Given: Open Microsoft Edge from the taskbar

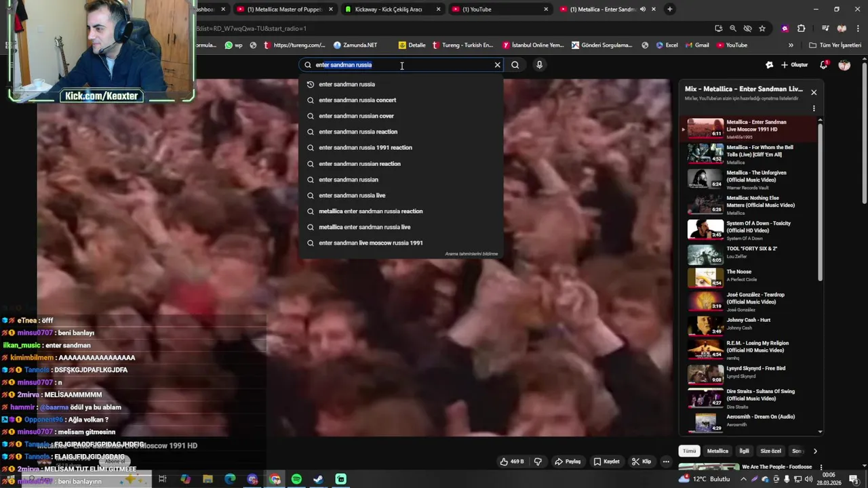Looking at the screenshot, I should tap(230, 479).
